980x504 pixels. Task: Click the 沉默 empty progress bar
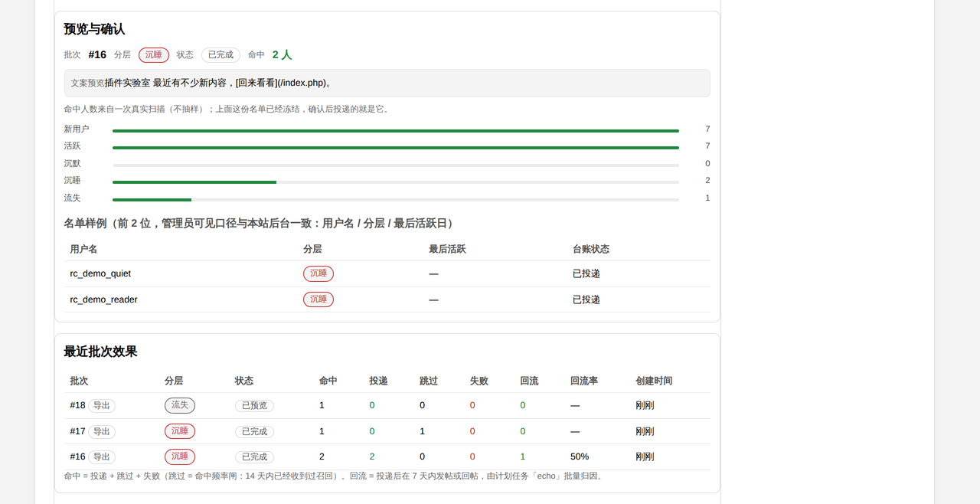click(396, 165)
